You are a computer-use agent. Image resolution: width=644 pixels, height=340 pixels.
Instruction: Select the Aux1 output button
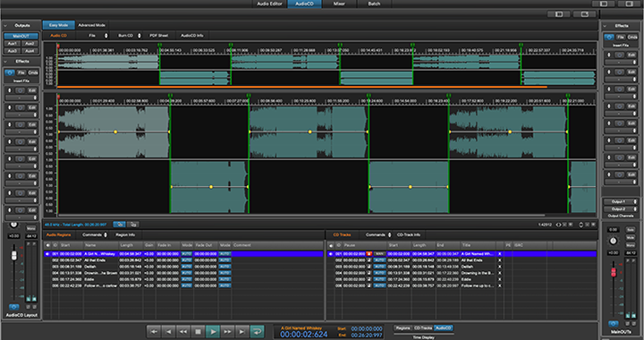[x=13, y=44]
